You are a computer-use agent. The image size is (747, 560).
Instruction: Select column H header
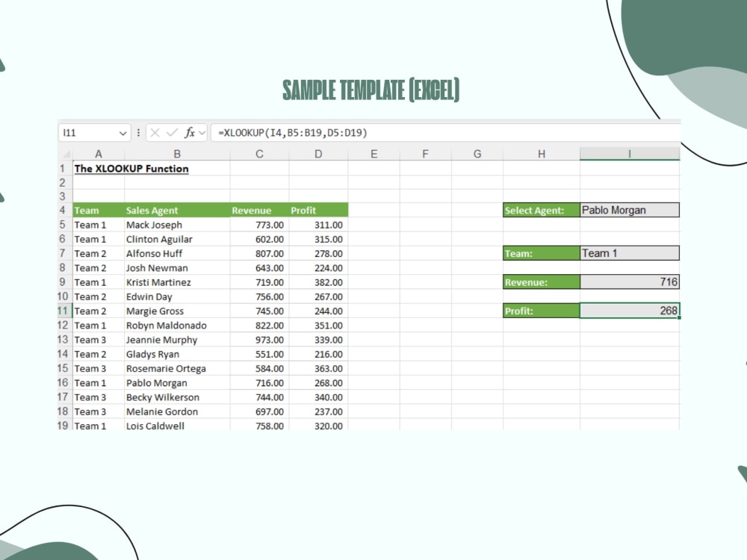click(541, 154)
